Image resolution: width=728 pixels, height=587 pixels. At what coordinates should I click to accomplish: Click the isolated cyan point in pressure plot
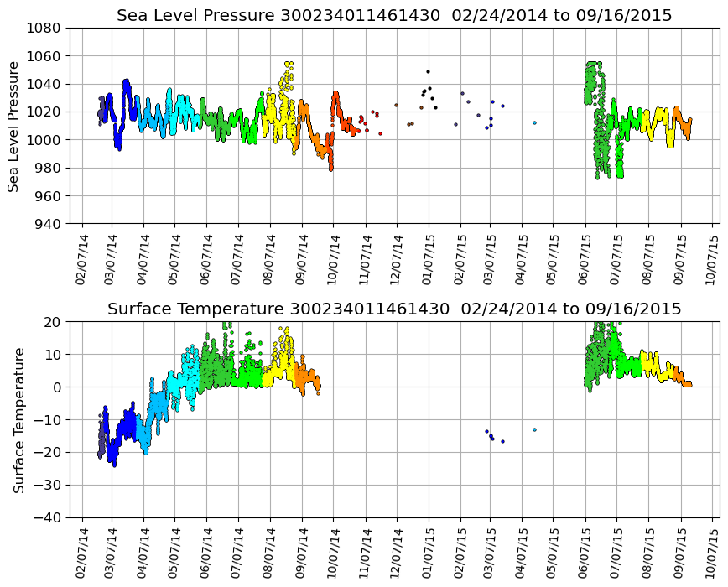coord(534,122)
